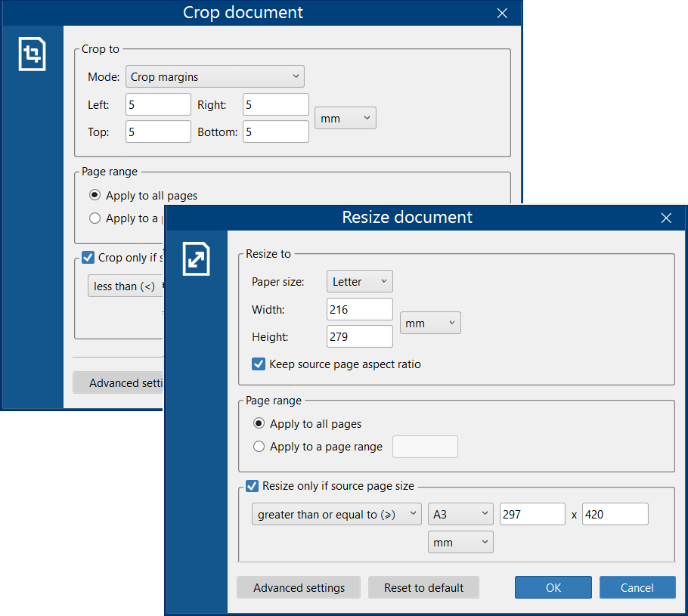
Task: Select Apply to a page range in Resize dialog
Action: click(x=259, y=447)
